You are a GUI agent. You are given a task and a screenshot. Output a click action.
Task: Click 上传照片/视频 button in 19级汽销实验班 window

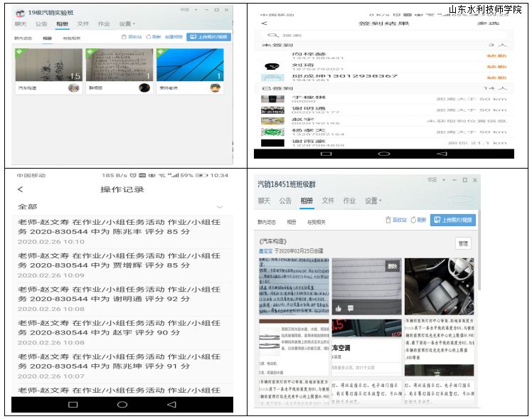pos(208,37)
